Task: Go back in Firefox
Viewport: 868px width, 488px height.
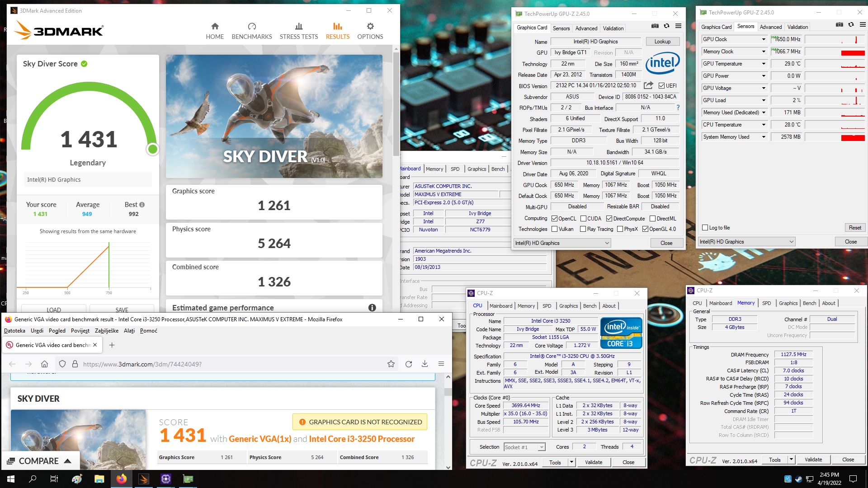Action: pyautogui.click(x=12, y=364)
